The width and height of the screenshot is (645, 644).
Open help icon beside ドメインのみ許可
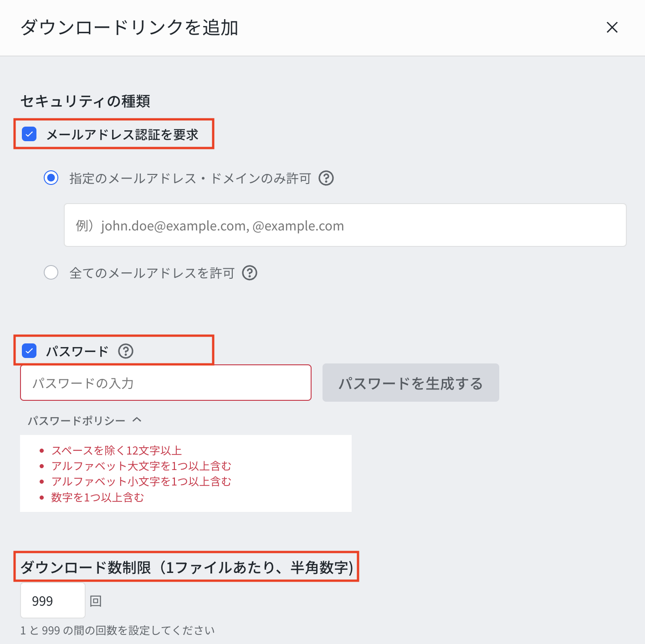(326, 178)
